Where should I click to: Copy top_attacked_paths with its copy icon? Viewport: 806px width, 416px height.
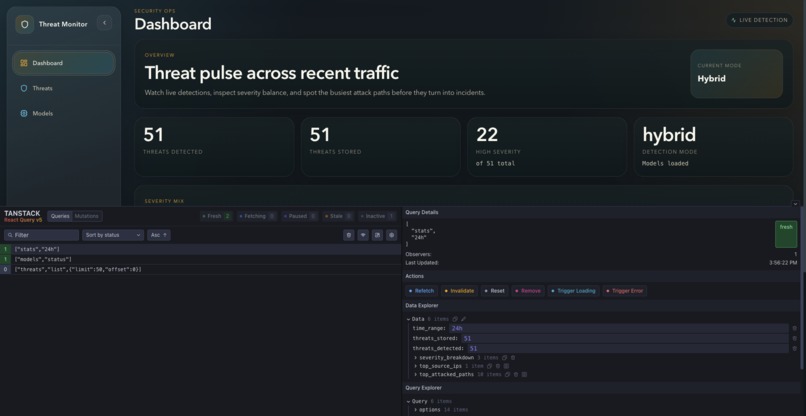pyautogui.click(x=507, y=375)
